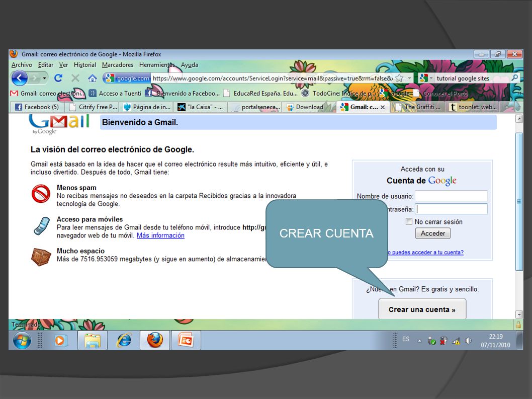Switch to The Graffiti tab
Screen dimensions: 532x399
pos(418,107)
